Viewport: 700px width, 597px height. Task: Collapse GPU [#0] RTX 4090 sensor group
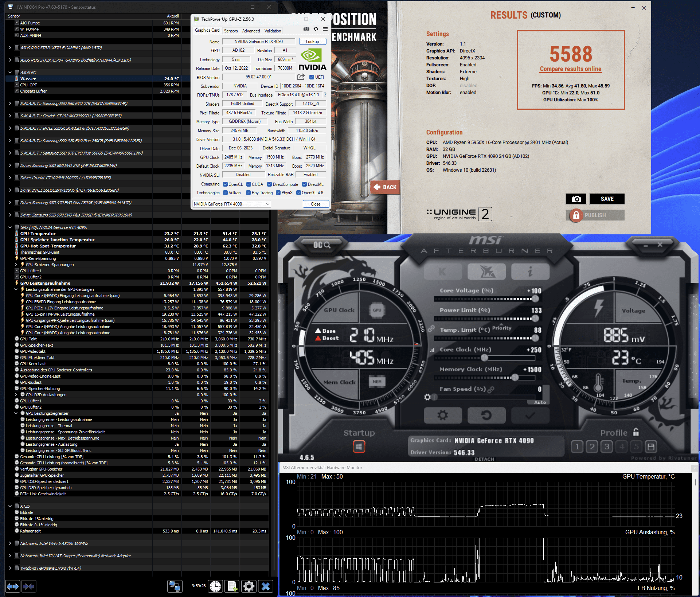pos(10,227)
